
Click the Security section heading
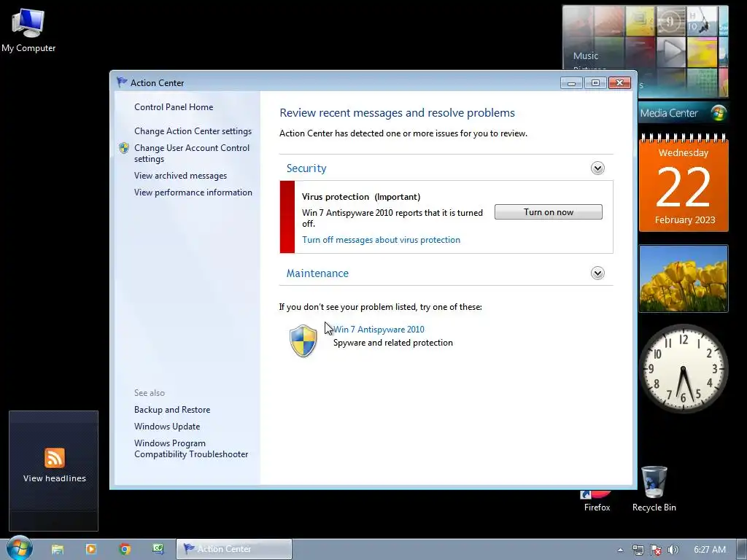click(306, 168)
